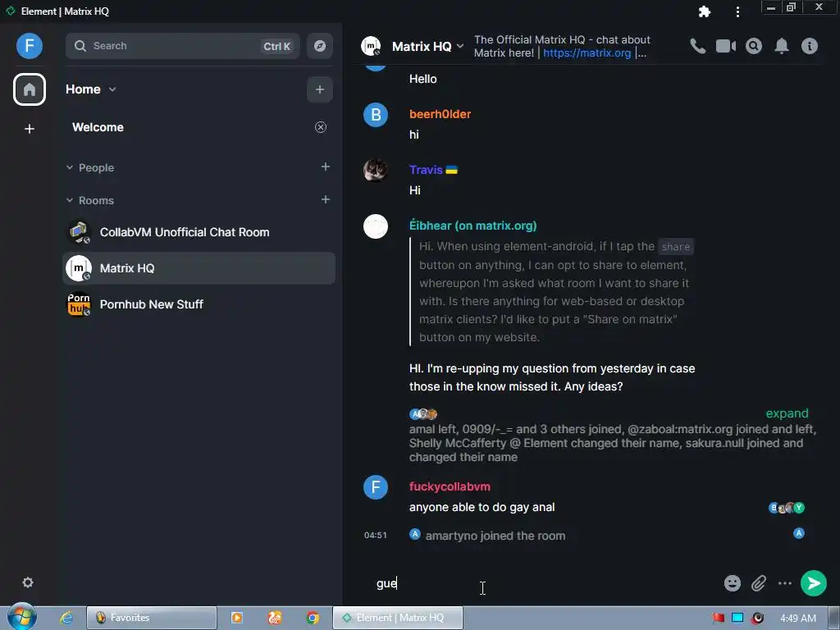Click read receipt avatar beside amartyno join

[x=799, y=533]
